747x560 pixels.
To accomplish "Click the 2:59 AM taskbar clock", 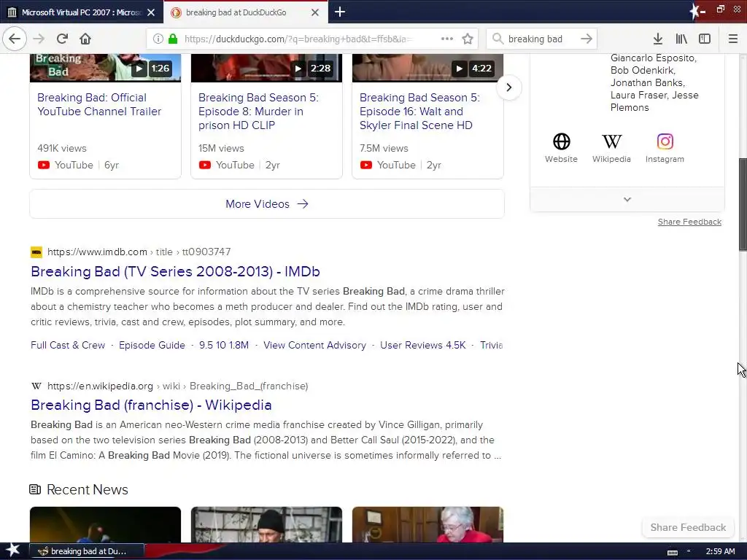I will point(720,551).
